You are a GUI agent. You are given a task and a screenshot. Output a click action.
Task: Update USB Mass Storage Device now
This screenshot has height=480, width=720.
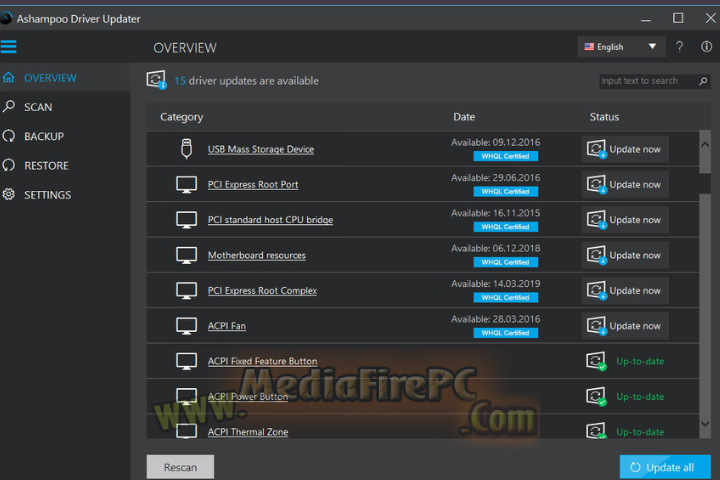pos(625,149)
